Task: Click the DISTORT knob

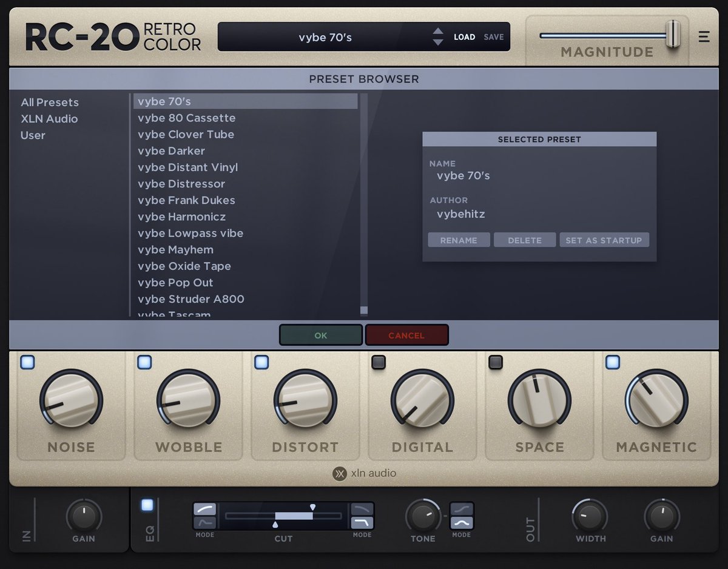Action: click(x=305, y=401)
